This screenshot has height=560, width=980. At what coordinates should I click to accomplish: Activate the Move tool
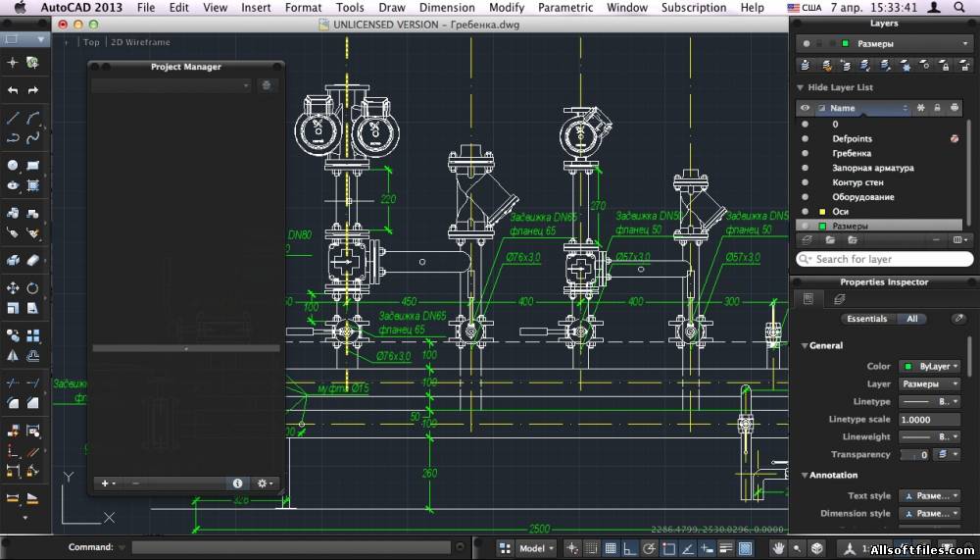[13, 287]
